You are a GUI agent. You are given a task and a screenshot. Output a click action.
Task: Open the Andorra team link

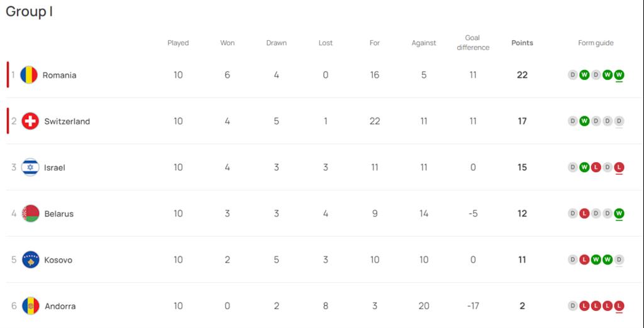[x=60, y=306]
